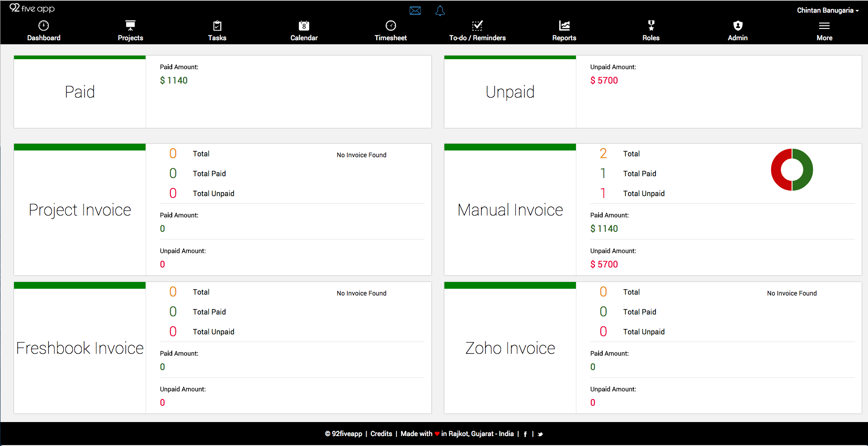
Task: Click the 92fiveapp footer link
Action: 344,434
